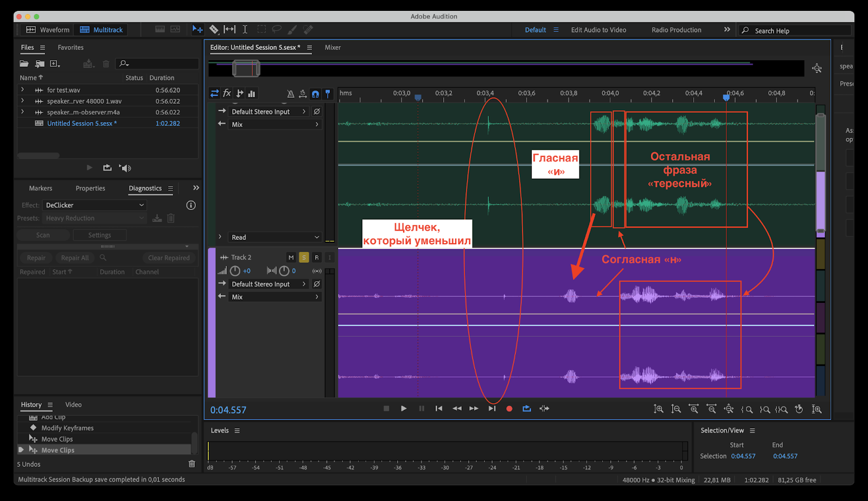868x501 pixels.
Task: Select the Razor tool in the toolbar
Action: point(214,29)
